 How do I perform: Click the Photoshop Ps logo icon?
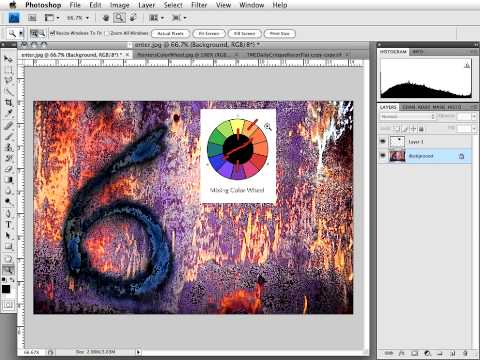(x=14, y=18)
